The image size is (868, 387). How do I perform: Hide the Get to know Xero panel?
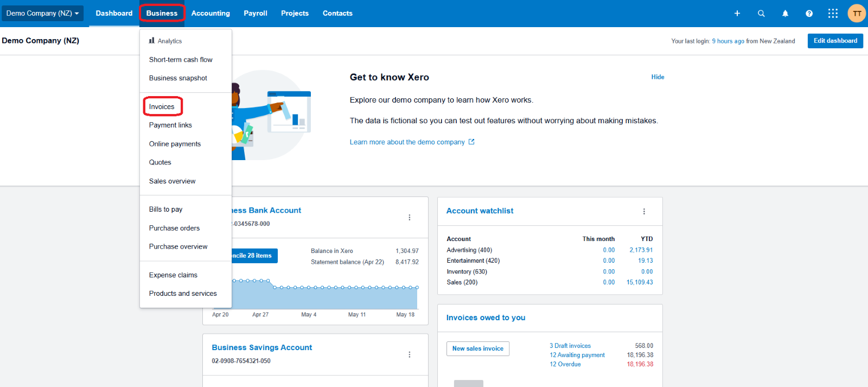tap(658, 77)
